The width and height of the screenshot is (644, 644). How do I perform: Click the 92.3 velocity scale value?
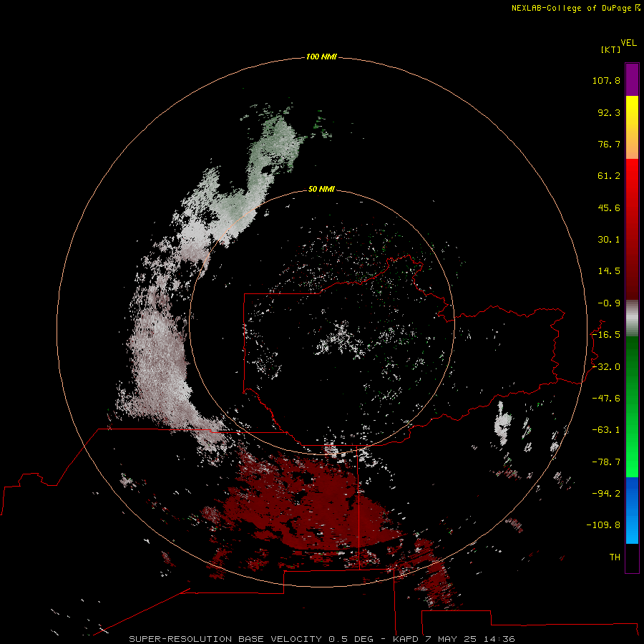[609, 112]
